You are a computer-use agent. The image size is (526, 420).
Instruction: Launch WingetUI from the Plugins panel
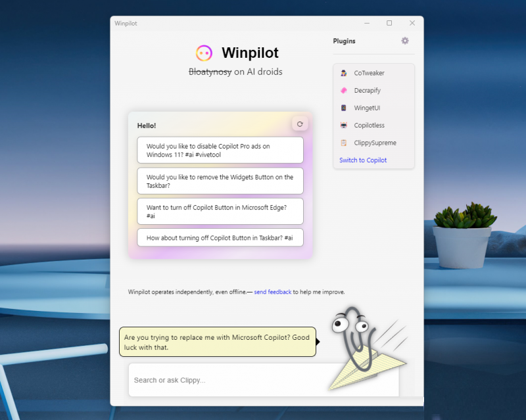[343, 108]
